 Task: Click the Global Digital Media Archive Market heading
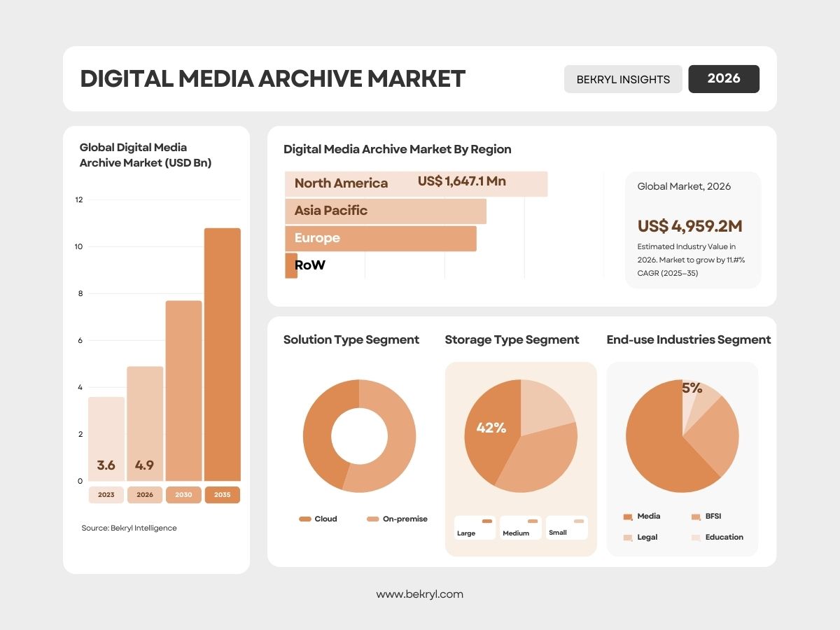146,155
